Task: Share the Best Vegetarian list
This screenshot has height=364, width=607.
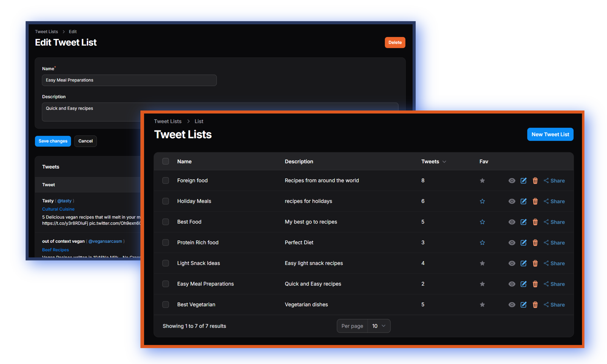Action: (554, 304)
